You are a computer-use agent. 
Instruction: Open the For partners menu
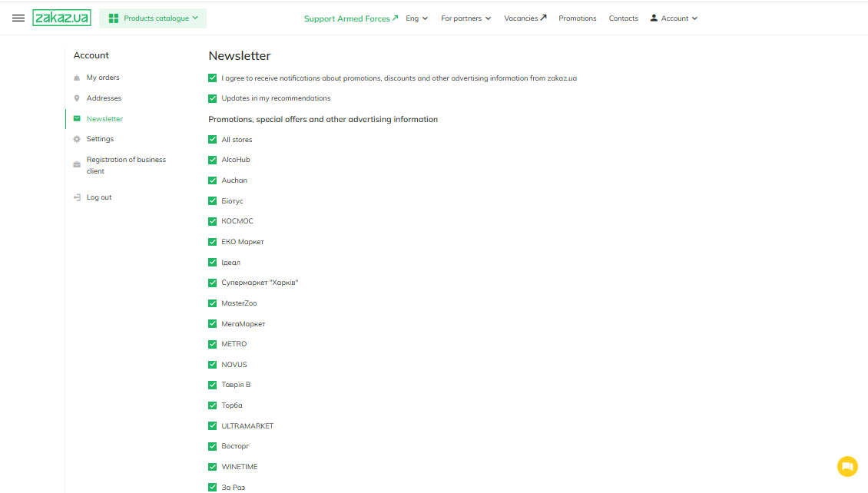click(465, 18)
